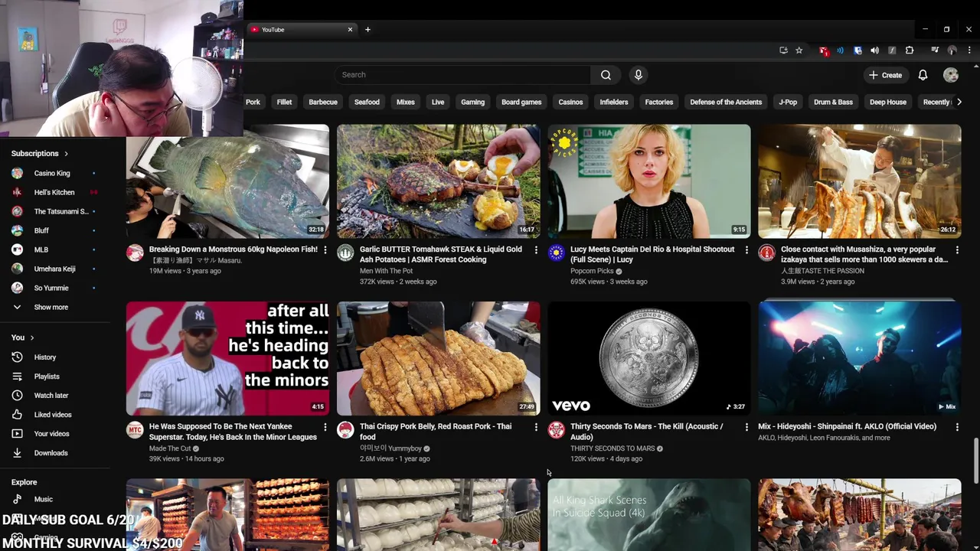This screenshot has width=980, height=551.
Task: Open new browser tab with plus
Action: pos(367,30)
